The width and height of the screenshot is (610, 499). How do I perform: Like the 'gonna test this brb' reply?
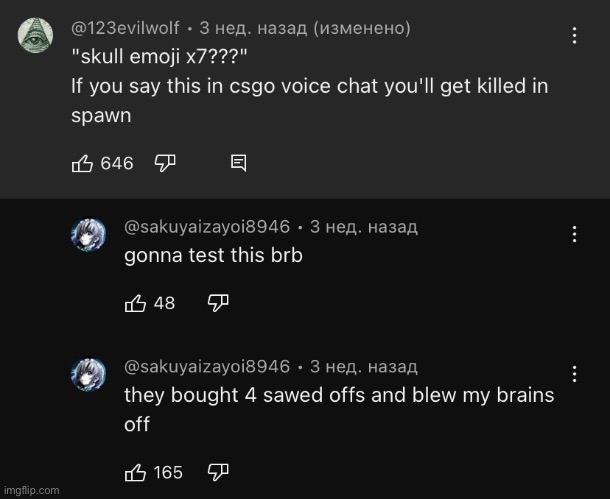coord(134,302)
